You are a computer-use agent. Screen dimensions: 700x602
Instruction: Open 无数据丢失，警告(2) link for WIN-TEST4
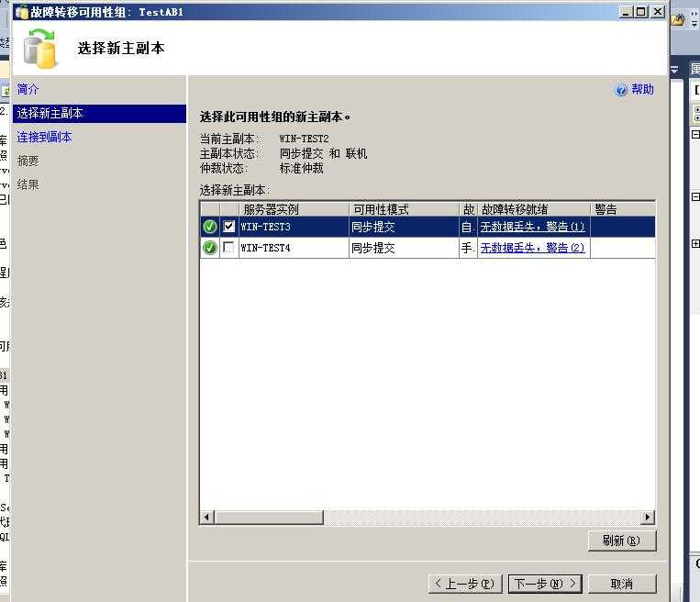pyautogui.click(x=532, y=248)
